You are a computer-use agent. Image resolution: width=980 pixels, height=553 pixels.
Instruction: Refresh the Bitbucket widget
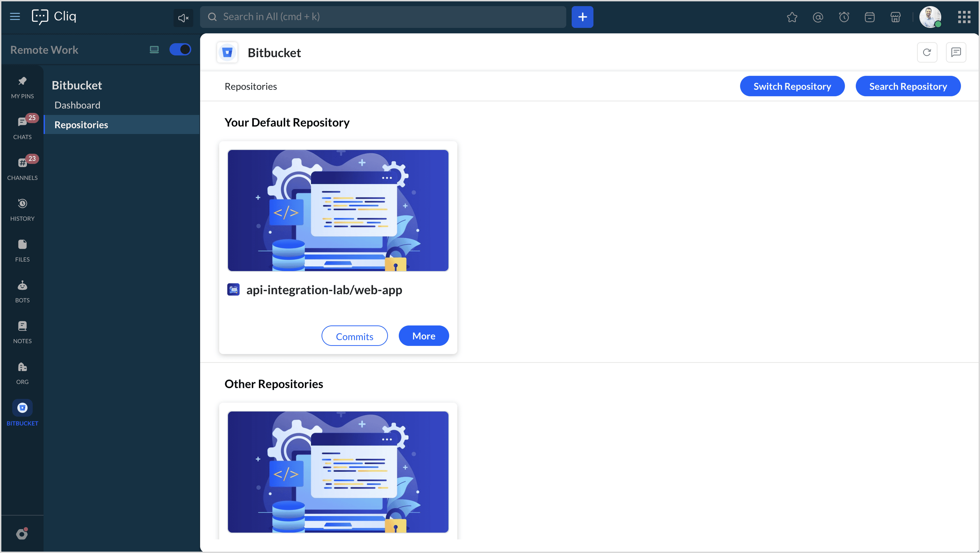tap(927, 52)
